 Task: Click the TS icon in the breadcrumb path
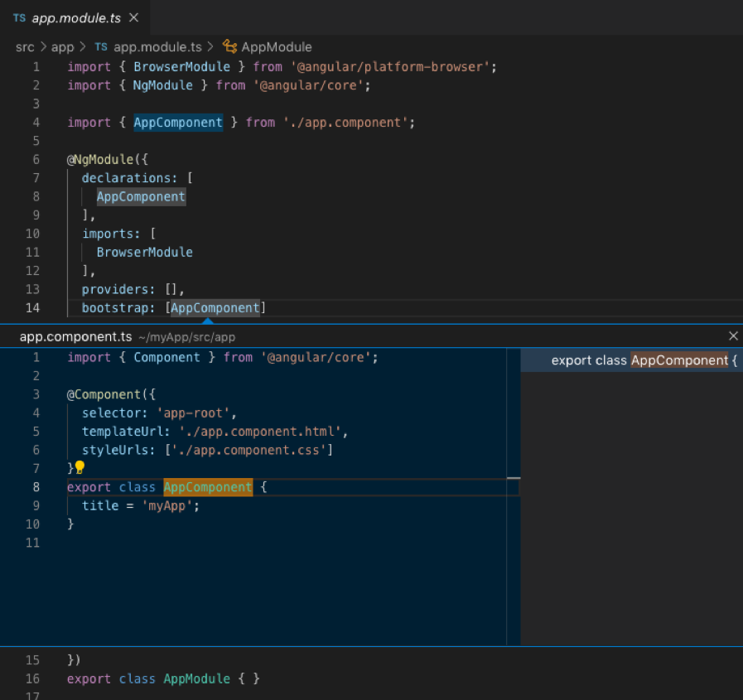tap(101, 47)
